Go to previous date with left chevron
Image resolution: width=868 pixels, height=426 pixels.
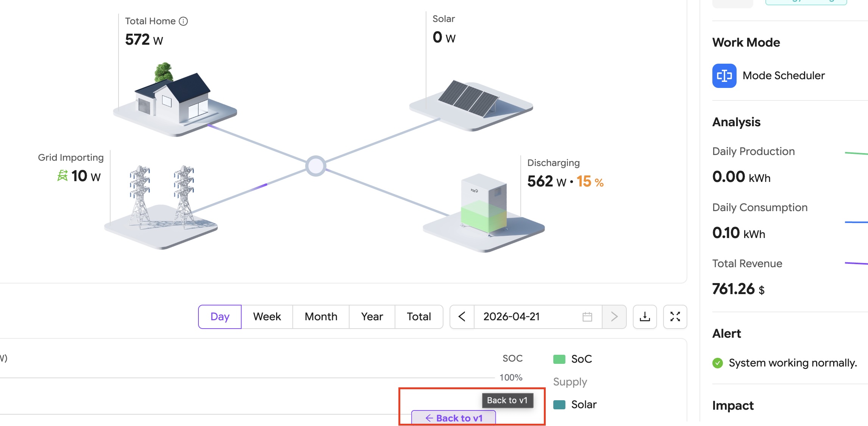click(x=462, y=317)
